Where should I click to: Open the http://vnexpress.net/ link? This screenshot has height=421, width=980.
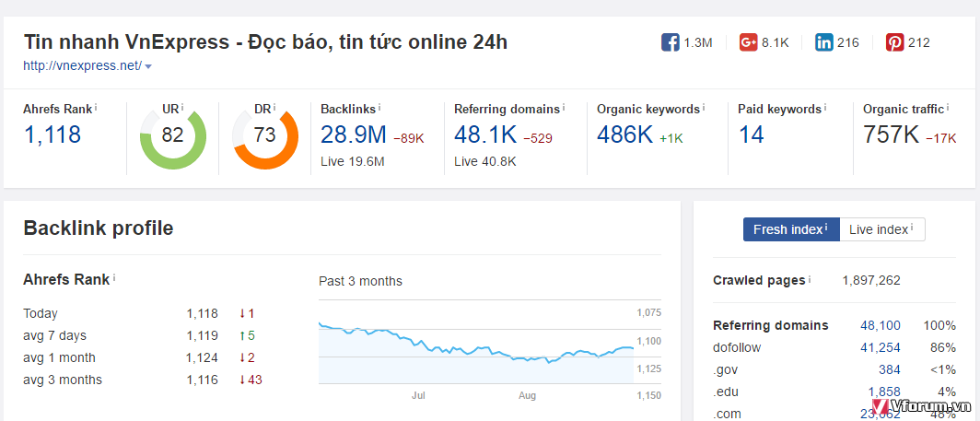[83, 65]
